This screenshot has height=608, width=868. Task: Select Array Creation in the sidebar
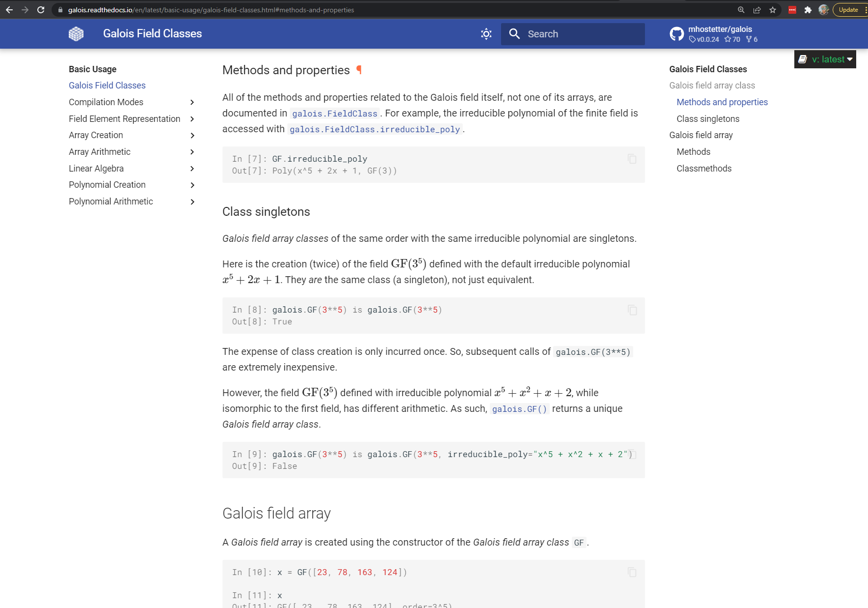point(95,135)
